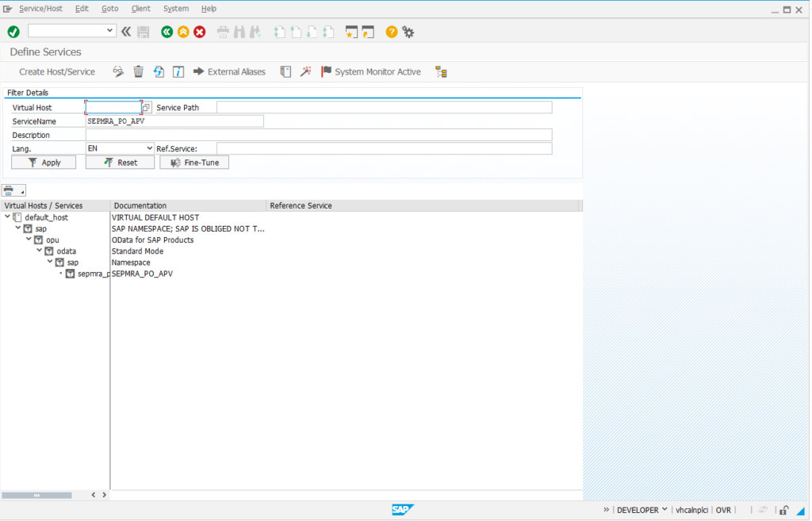The image size is (812, 521).
Task: Click the Delete trash can icon
Action: point(138,71)
